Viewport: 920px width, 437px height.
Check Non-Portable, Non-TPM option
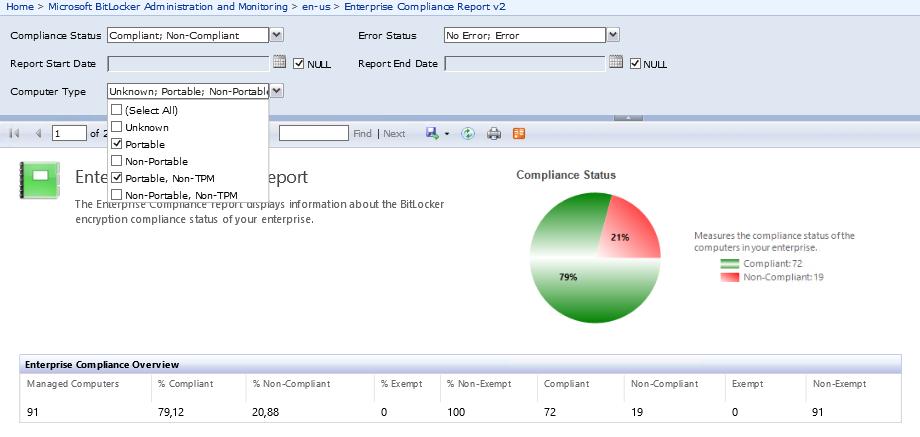[117, 194]
